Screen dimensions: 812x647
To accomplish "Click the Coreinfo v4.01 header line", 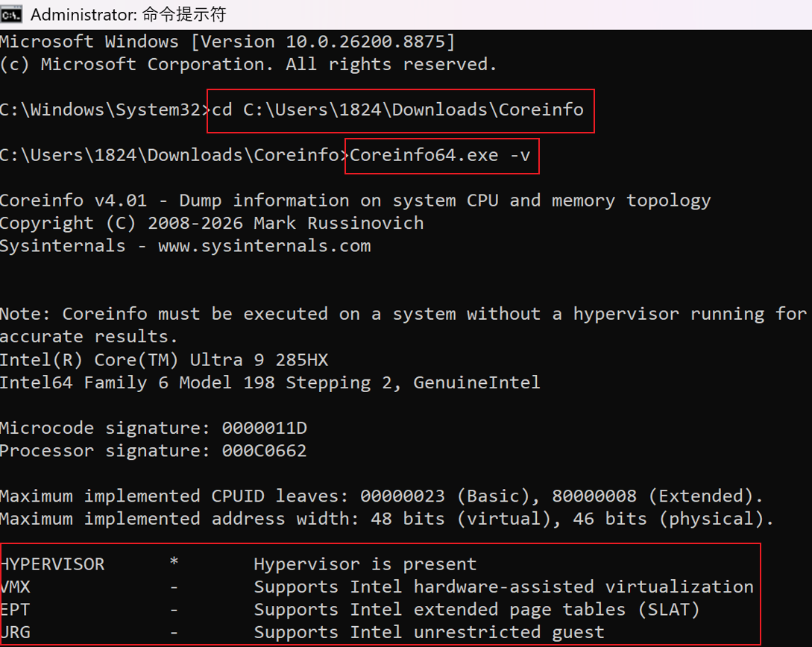I will pyautogui.click(x=355, y=201).
